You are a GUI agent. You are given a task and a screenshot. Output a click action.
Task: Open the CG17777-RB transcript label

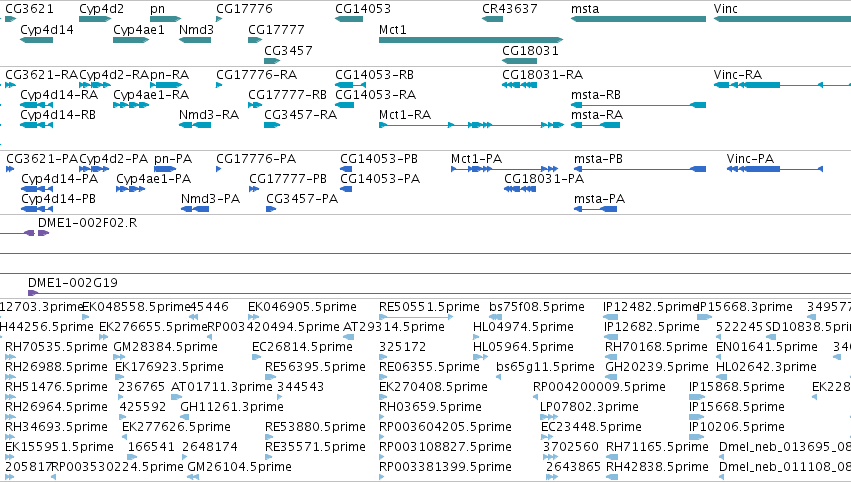(x=288, y=95)
